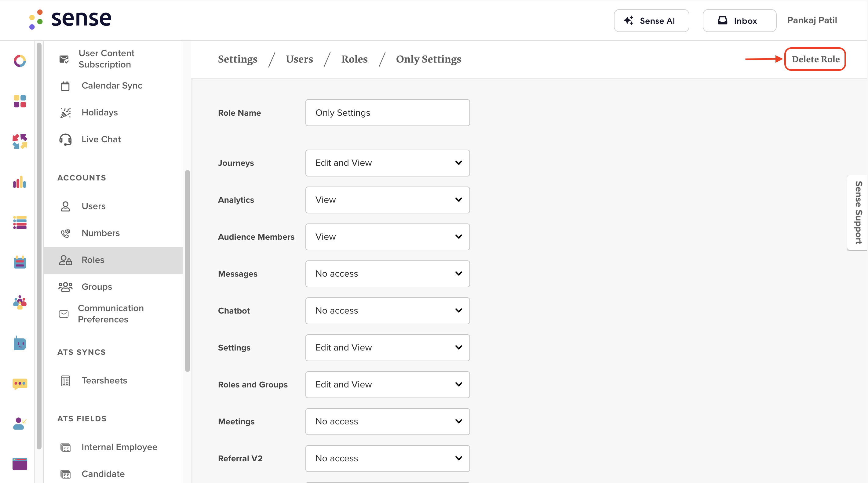Open the Roles and Groups permission dropdown

click(x=388, y=385)
